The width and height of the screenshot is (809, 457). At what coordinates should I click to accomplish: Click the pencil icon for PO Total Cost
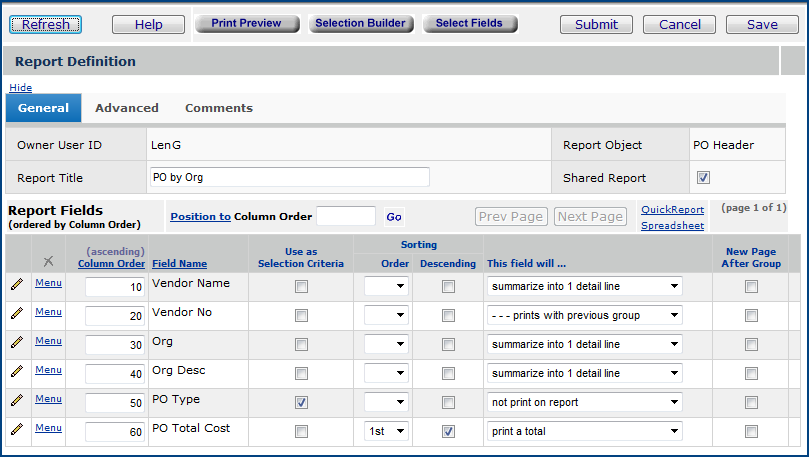(16, 429)
